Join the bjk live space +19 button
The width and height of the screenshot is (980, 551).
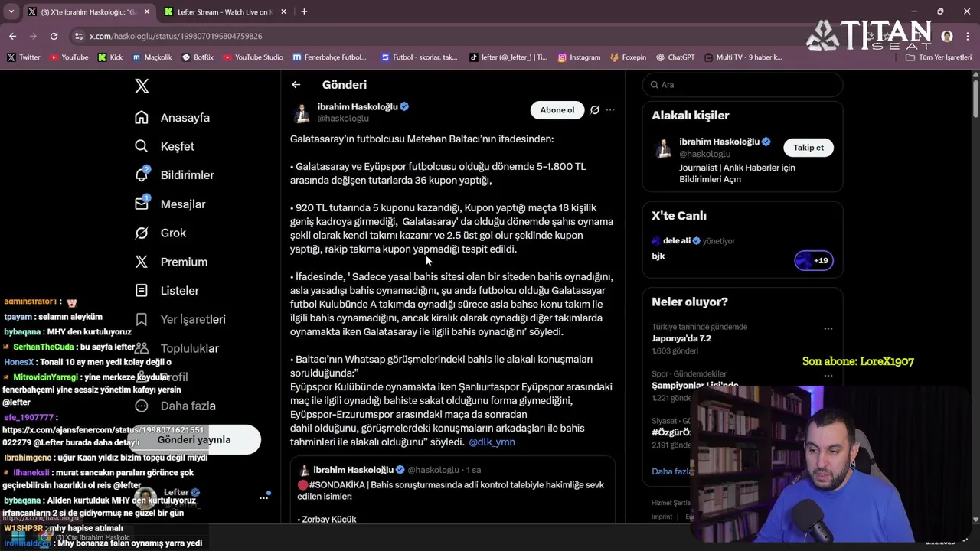[x=814, y=260]
